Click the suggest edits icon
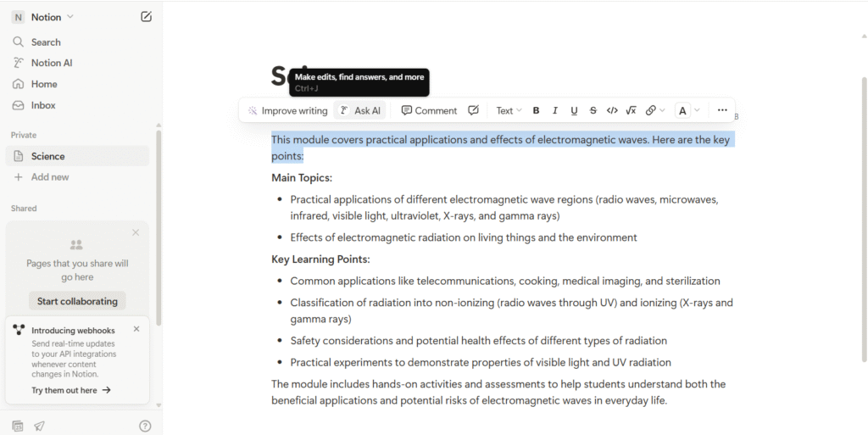Screen dimensions: 868x435 point(473,111)
